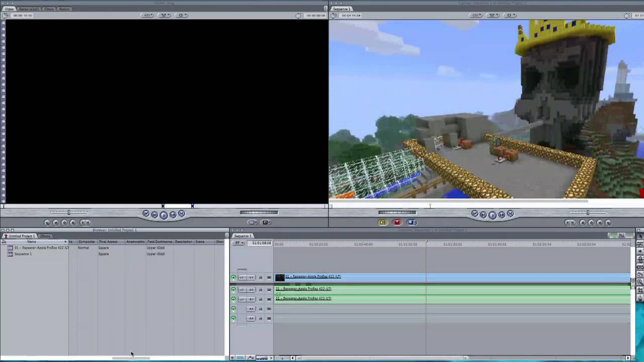Click the yellow Insert edit button

tap(382, 222)
